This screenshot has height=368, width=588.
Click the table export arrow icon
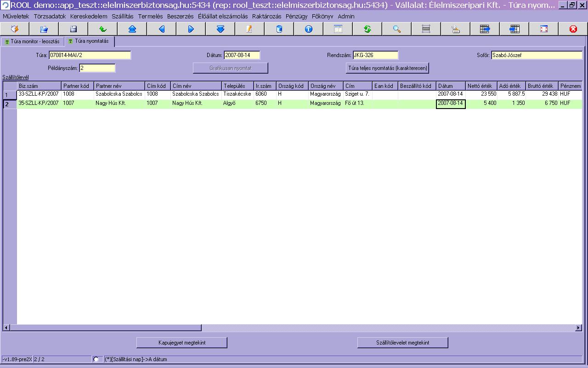[485, 29]
